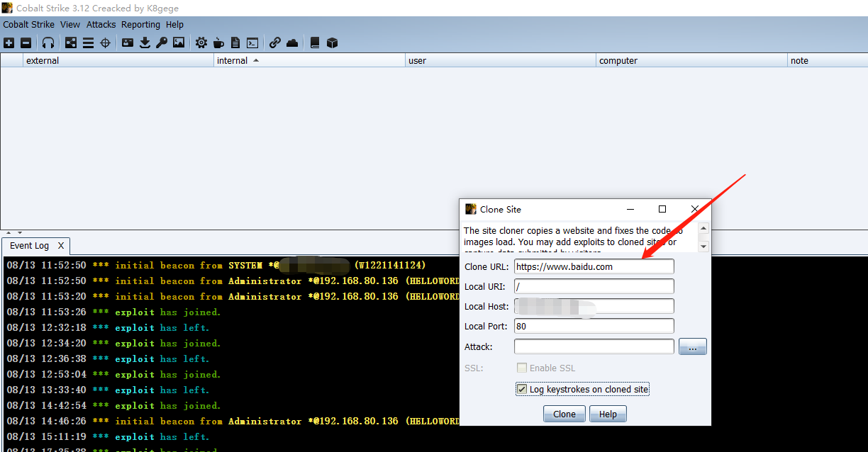Open the Attacks menu
The image size is (868, 452).
coord(101,25)
